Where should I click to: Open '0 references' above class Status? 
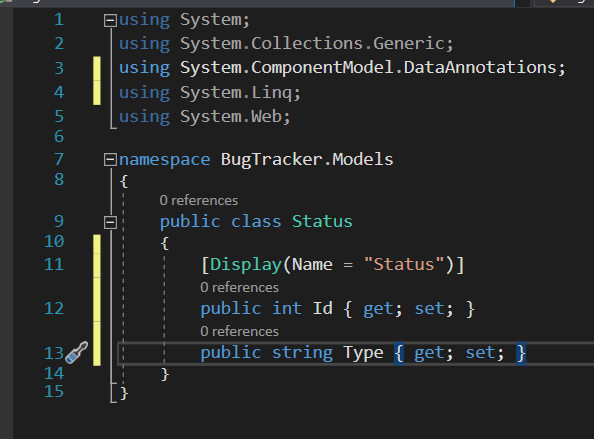pos(199,200)
